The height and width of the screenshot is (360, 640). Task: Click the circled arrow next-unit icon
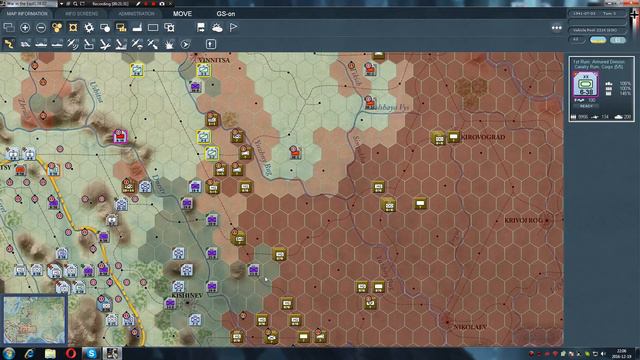185,44
